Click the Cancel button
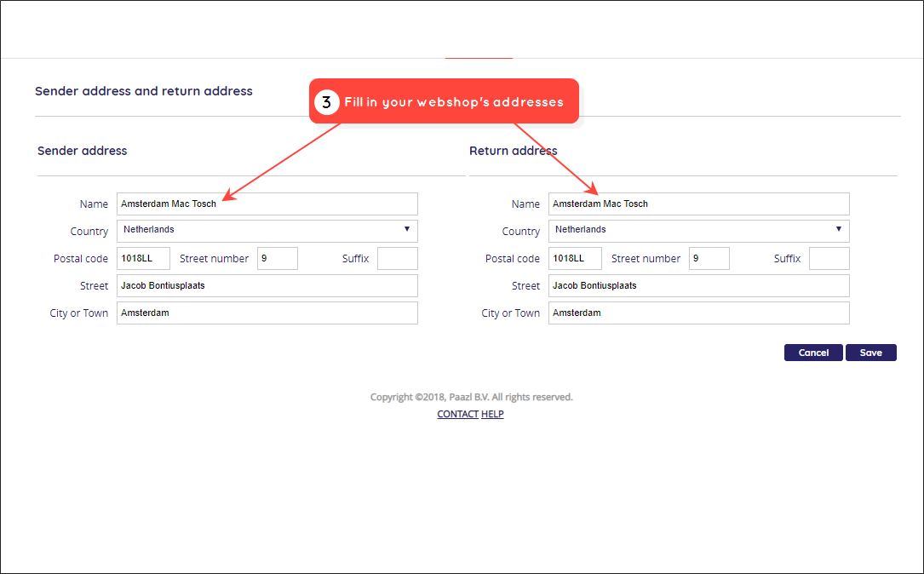Screen dimensions: 924x574 click(813, 353)
